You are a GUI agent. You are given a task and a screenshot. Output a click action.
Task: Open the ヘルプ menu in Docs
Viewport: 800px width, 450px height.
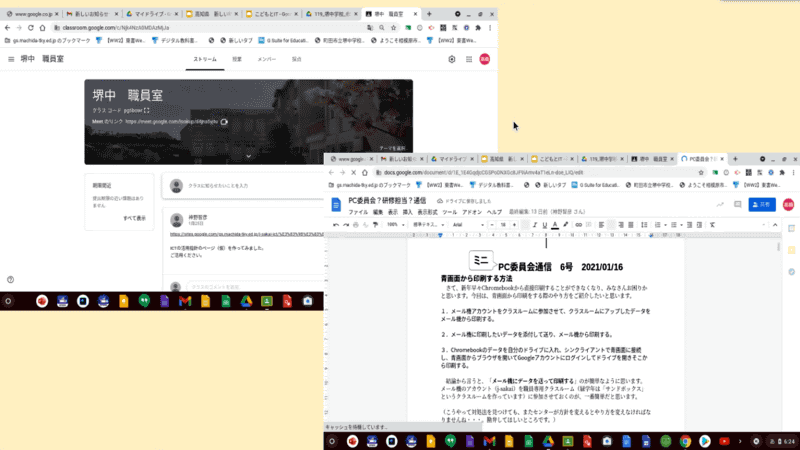point(494,212)
